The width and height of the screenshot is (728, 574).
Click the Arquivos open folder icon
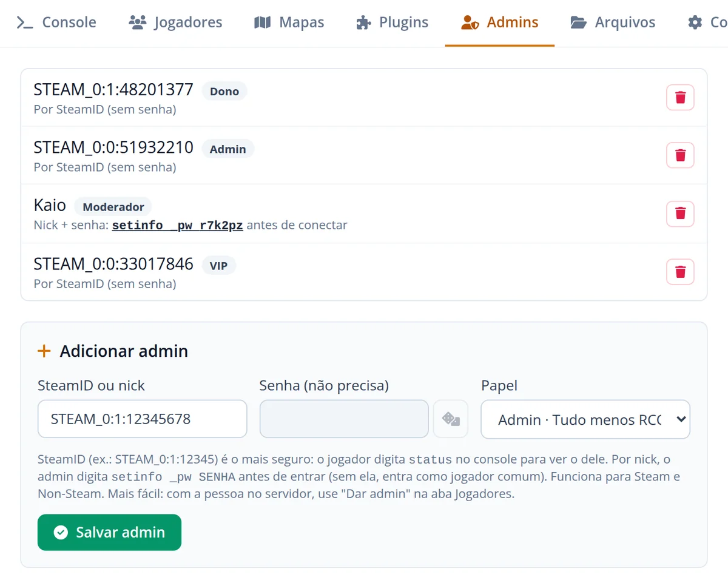(579, 23)
